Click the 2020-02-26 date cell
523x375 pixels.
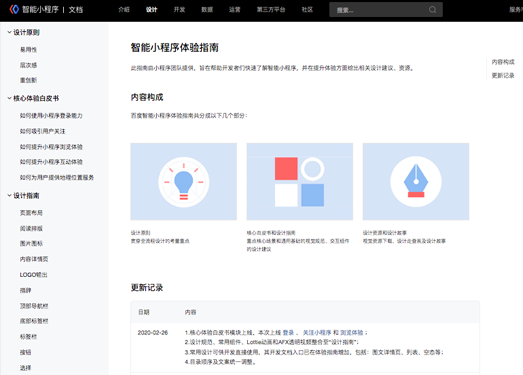click(x=153, y=333)
